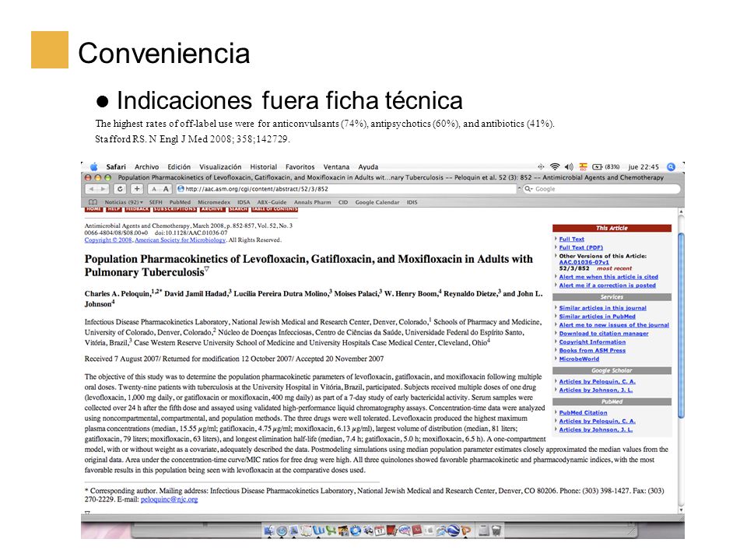The image size is (747, 560).
Task: Open the Full Text (PDF) link
Action: (x=580, y=247)
